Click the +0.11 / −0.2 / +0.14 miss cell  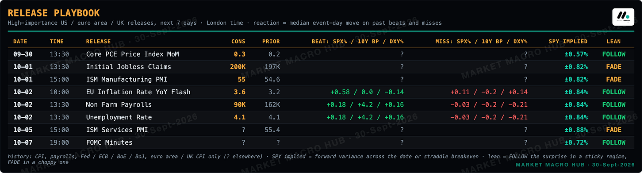[x=489, y=92]
